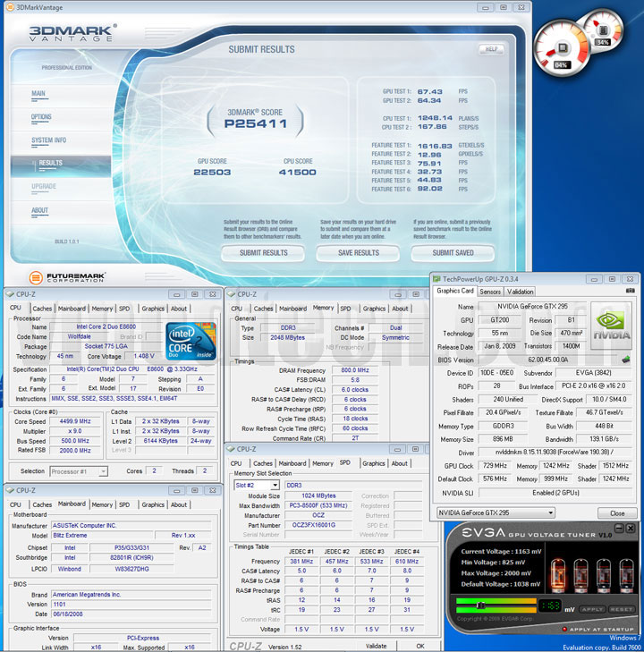Image resolution: width=644 pixels, height=652 pixels.
Task: Select the second vacuum tube in EVGA tuner
Action: 580,575
